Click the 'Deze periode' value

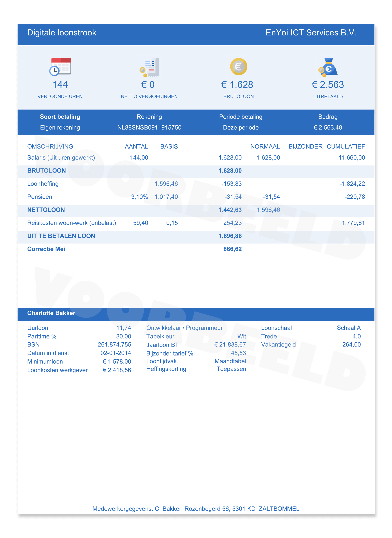coord(241,128)
